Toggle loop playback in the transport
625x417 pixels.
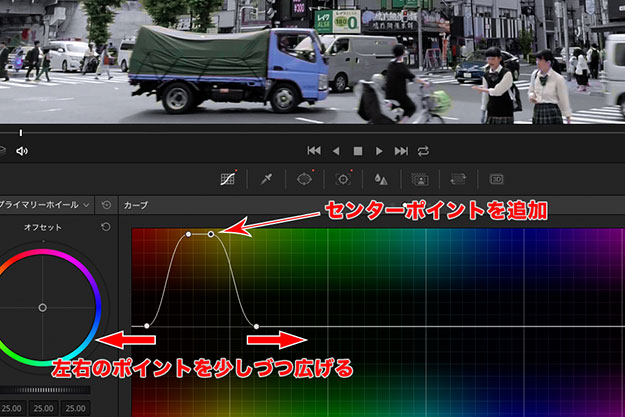(424, 151)
